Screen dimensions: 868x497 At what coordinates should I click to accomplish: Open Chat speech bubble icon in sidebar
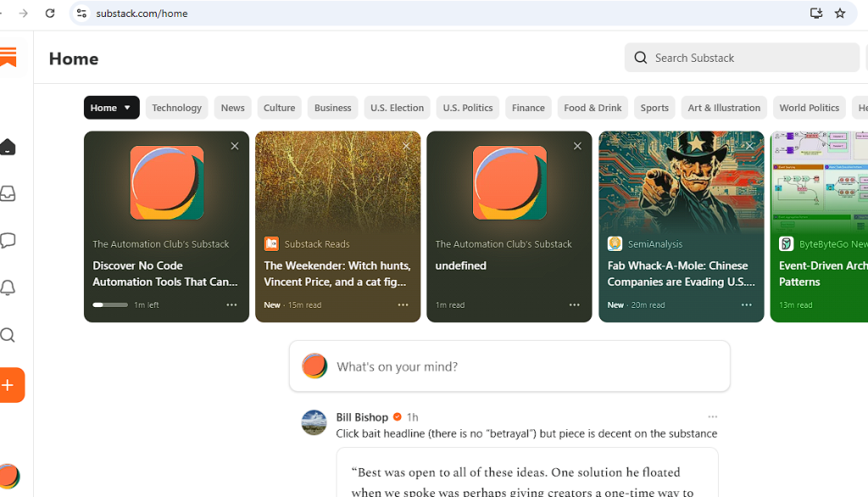point(8,241)
